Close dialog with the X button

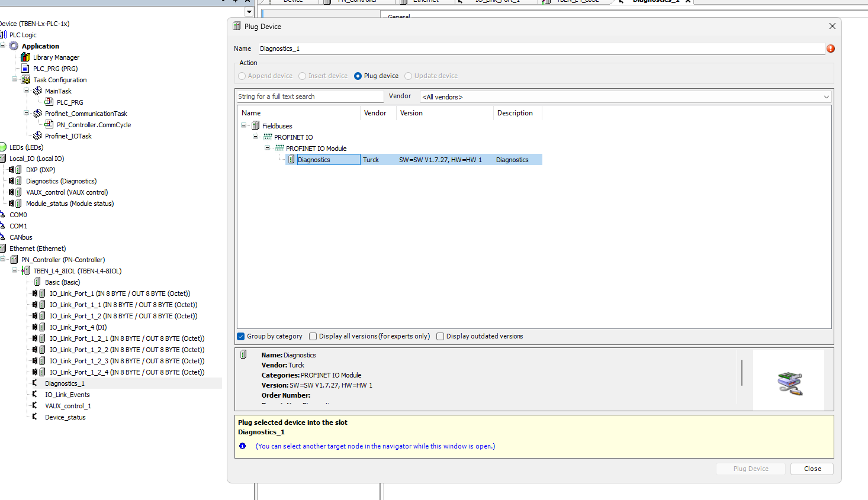[x=832, y=26]
